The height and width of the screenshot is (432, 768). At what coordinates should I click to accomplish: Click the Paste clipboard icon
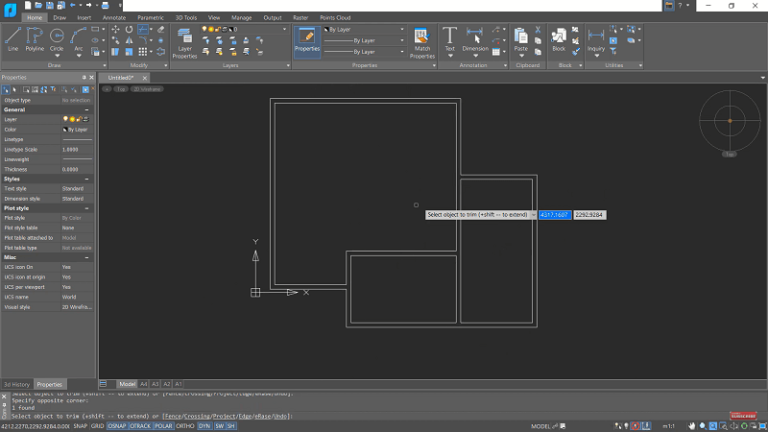(521, 39)
